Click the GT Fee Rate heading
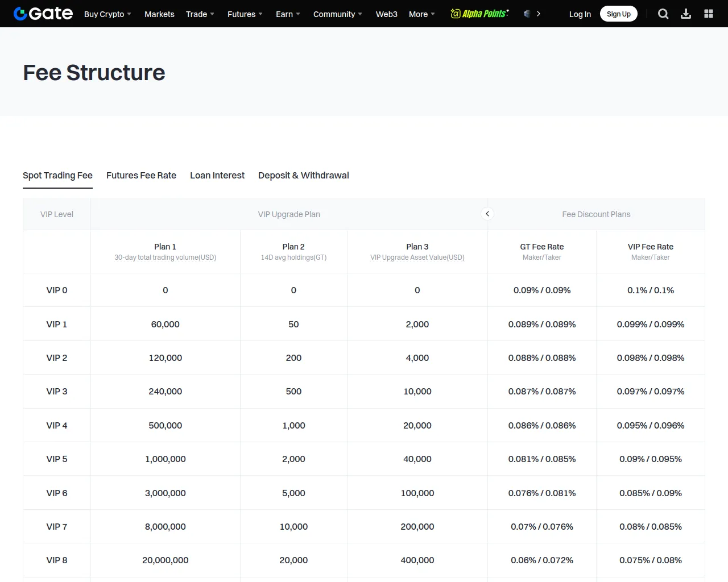This screenshot has height=582, width=728. (542, 247)
